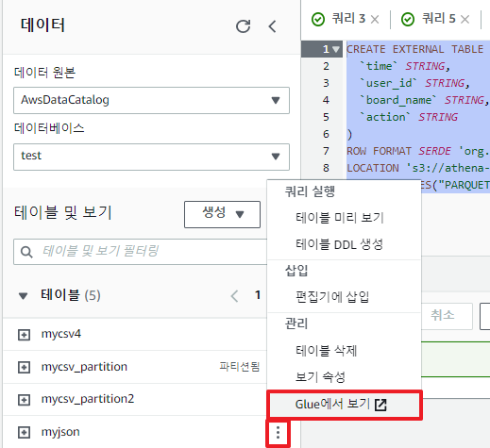The width and height of the screenshot is (490, 448).
Task: Open the 생성 create dropdown
Action: [222, 214]
